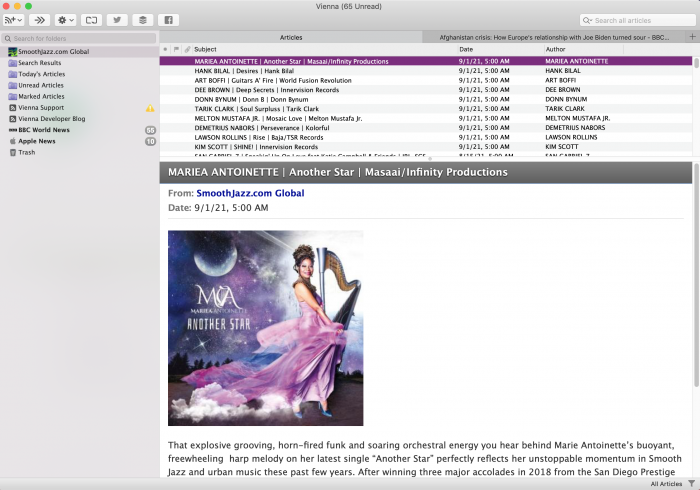Open the article title header link
700x490 pixels.
(x=338, y=172)
